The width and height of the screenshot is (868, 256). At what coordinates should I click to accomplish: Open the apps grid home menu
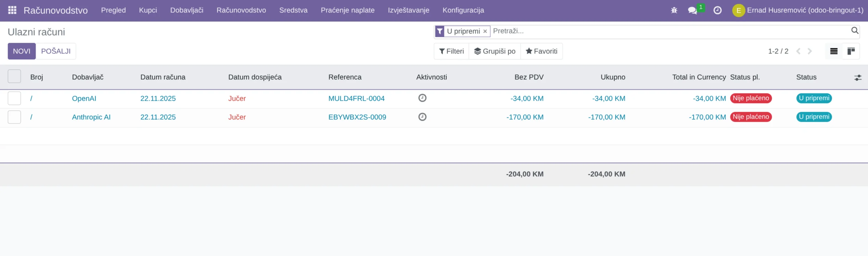[x=12, y=10]
